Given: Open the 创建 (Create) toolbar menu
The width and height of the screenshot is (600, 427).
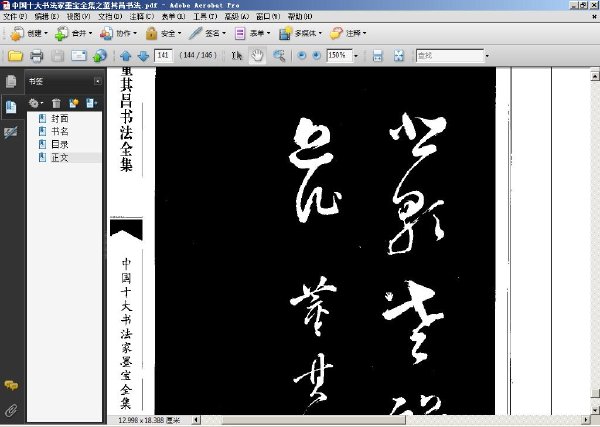Looking at the screenshot, I should click(x=28, y=34).
